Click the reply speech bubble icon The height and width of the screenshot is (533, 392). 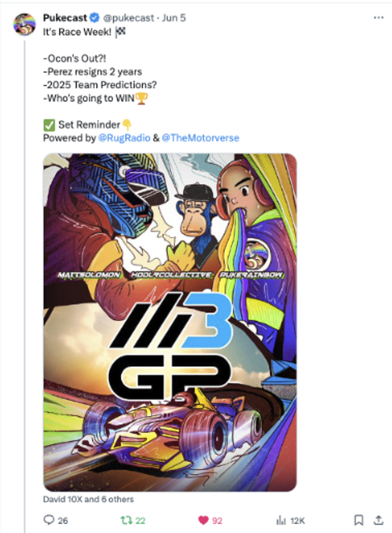pos(48,520)
